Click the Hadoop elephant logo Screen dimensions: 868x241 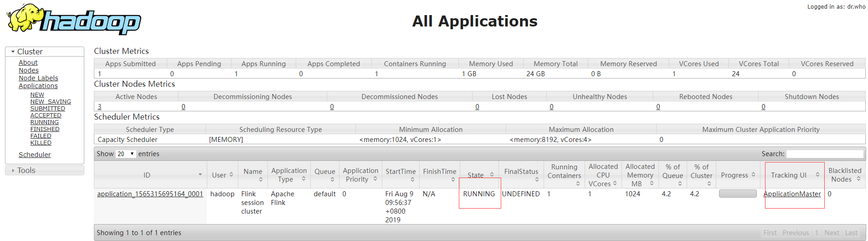(74, 19)
